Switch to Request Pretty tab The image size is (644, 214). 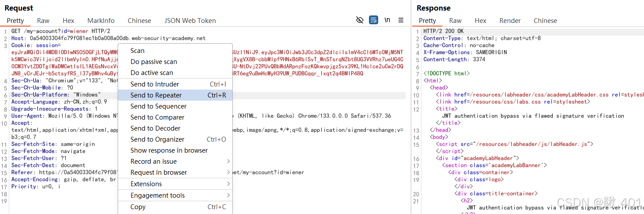coord(15,21)
